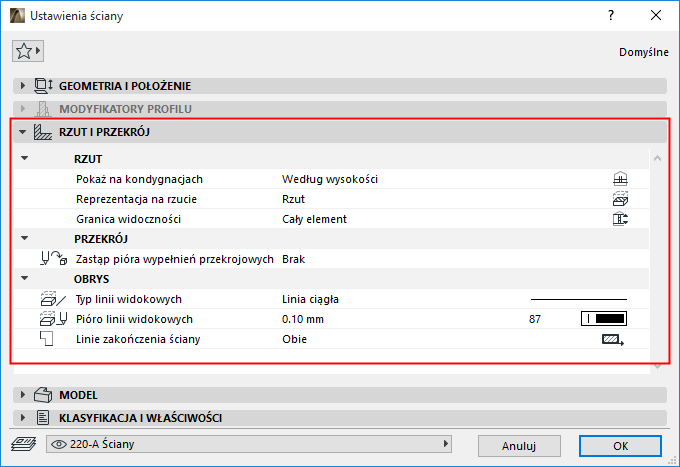The height and width of the screenshot is (467, 680).
Task: Click the Pokaż na kondygnacjach label
Action: pos(139,179)
